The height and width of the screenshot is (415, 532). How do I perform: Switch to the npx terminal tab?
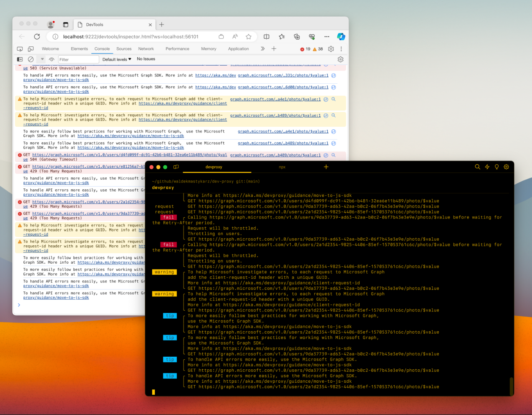(282, 167)
